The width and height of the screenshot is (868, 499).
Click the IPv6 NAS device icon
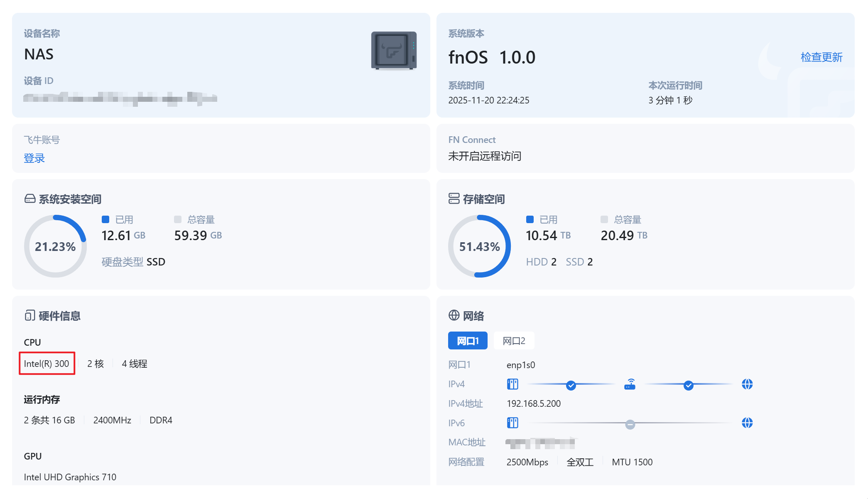coord(512,423)
